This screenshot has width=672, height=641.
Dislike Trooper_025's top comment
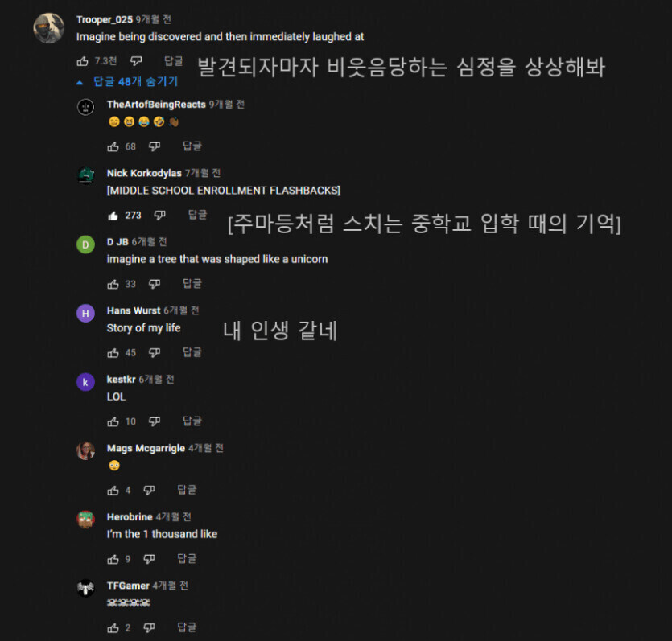[x=136, y=60]
